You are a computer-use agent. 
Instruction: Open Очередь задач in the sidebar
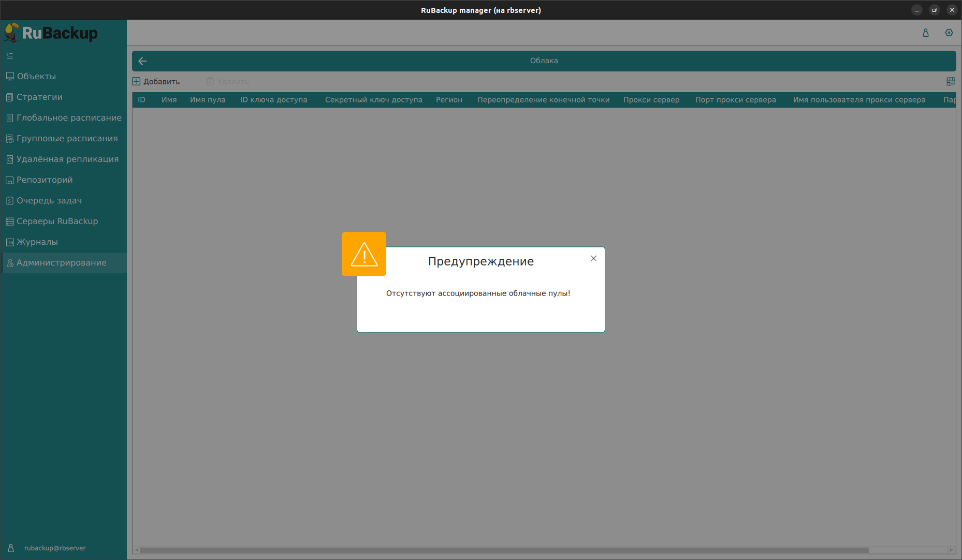49,200
